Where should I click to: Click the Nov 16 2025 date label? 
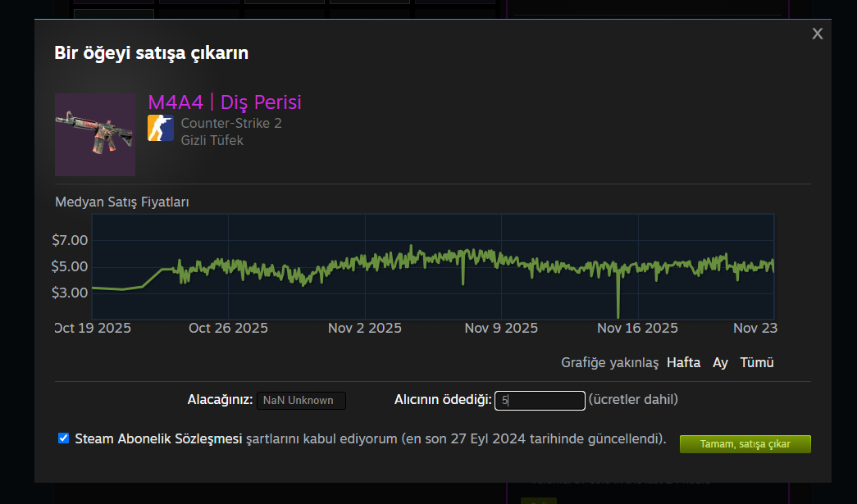point(637,328)
